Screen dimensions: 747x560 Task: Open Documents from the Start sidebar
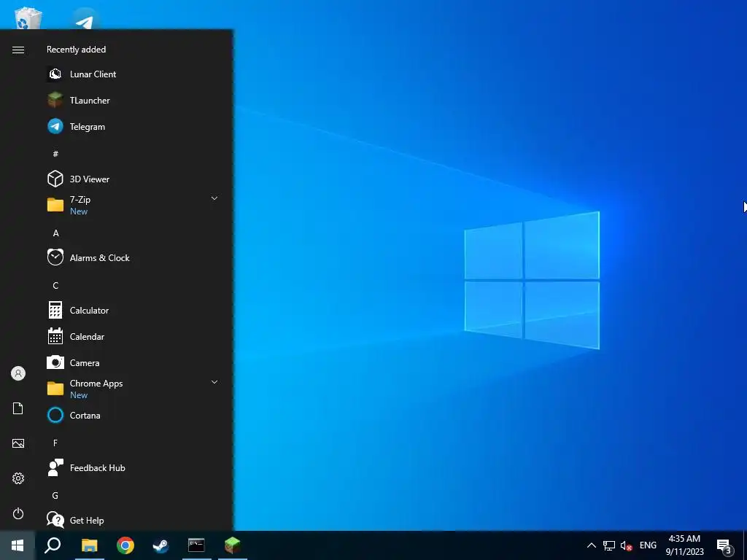[x=18, y=408]
